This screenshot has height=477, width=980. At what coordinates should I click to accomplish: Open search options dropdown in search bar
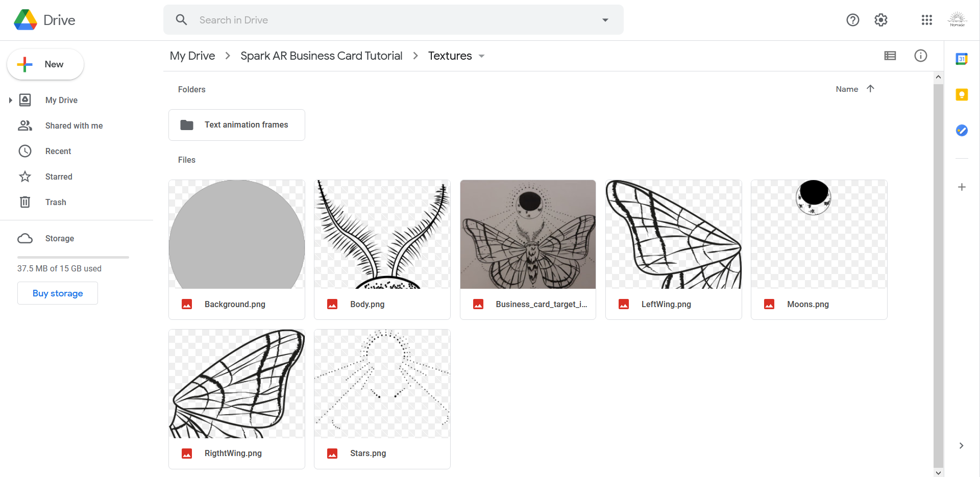tap(605, 20)
